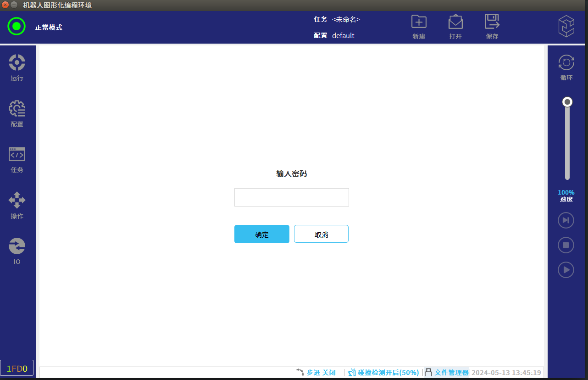Click the green 正常模式 status indicator

pyautogui.click(x=17, y=26)
